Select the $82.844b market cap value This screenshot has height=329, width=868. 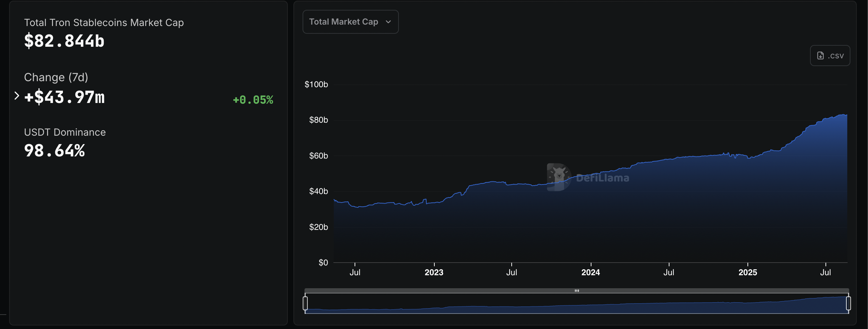[64, 41]
